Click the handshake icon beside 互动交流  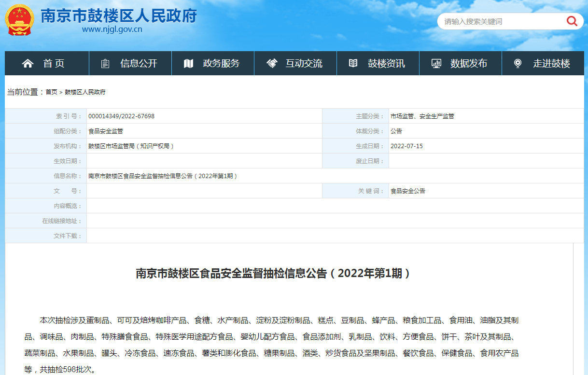272,63
